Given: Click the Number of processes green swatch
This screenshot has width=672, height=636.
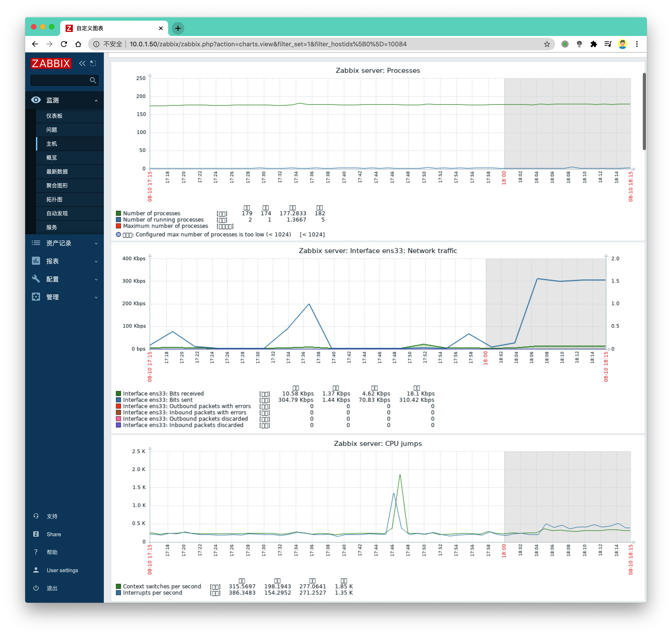Looking at the screenshot, I should [118, 213].
